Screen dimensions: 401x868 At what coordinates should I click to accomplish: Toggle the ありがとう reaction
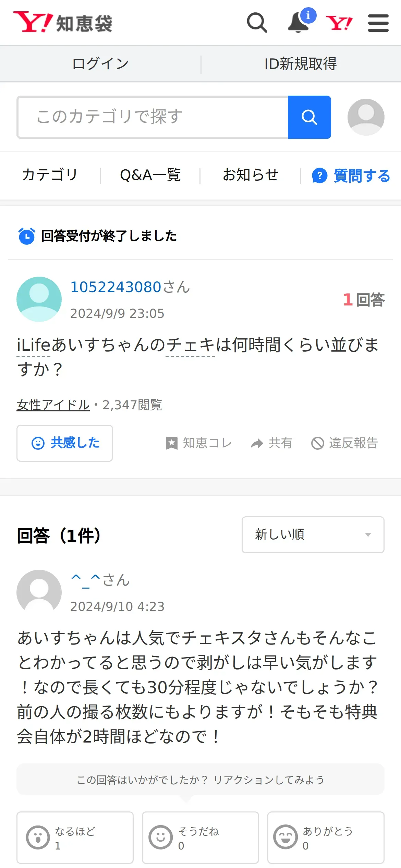326,837
